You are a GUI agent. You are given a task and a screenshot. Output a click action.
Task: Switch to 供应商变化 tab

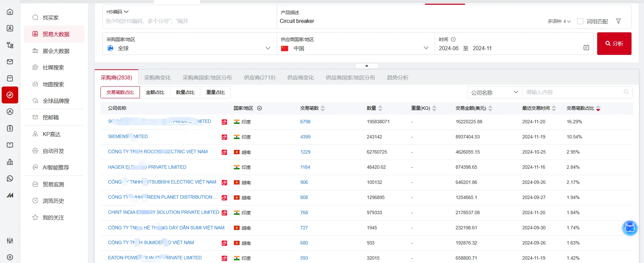[x=301, y=77]
